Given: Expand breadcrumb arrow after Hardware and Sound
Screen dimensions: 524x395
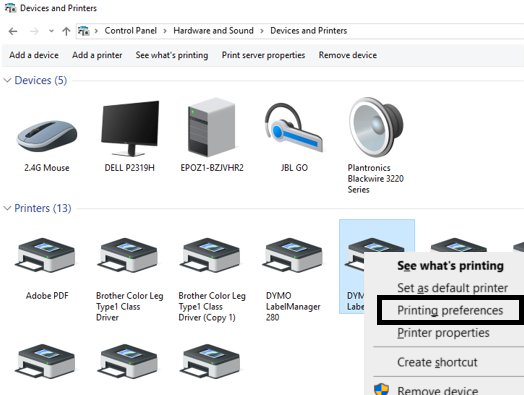Looking at the screenshot, I should (x=262, y=31).
